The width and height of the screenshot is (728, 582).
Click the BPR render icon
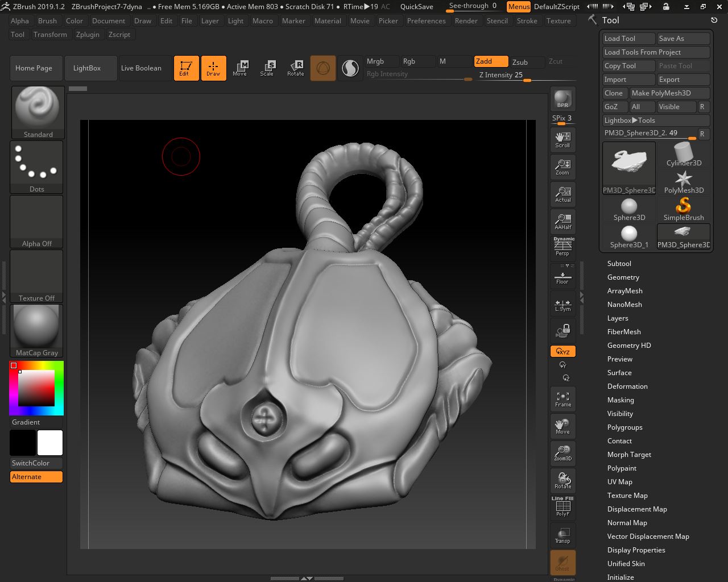pyautogui.click(x=562, y=99)
